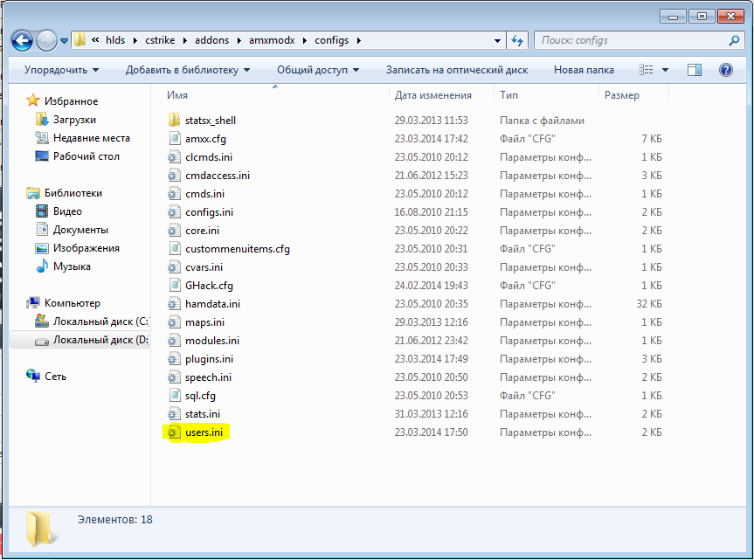
Task: Create folder with Новая папка
Action: click(x=584, y=70)
